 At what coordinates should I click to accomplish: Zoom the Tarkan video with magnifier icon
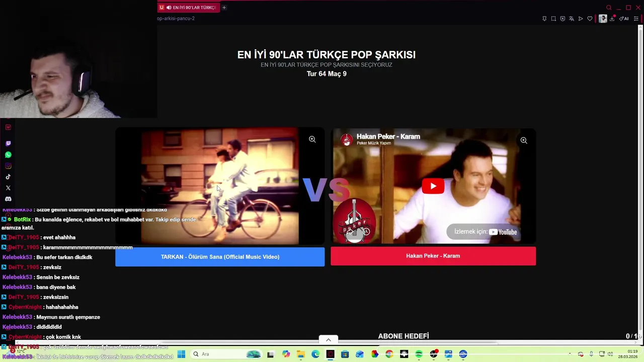[312, 139]
